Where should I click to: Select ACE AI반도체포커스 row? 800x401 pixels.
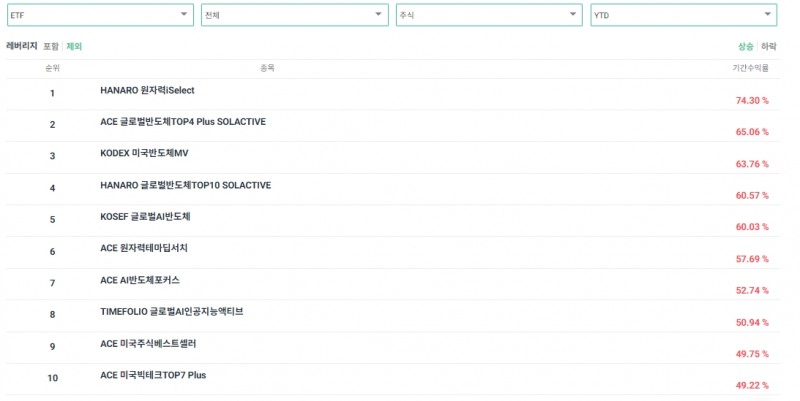[x=140, y=280]
